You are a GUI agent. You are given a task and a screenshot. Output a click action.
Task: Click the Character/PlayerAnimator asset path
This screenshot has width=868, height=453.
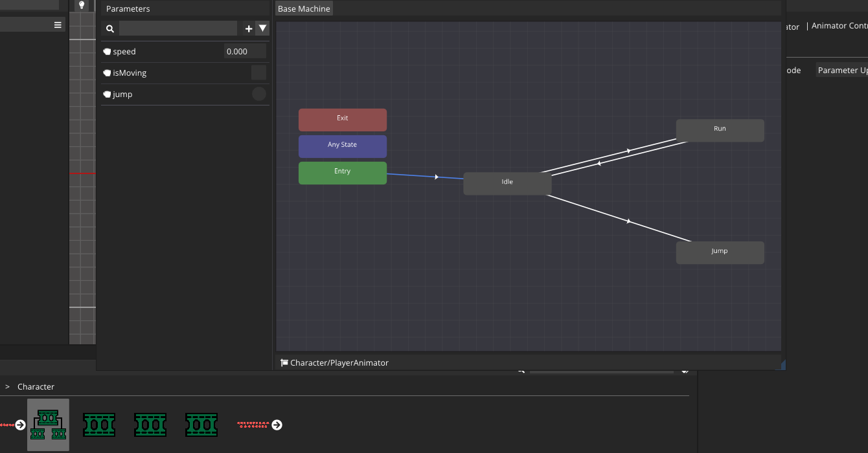tap(339, 363)
